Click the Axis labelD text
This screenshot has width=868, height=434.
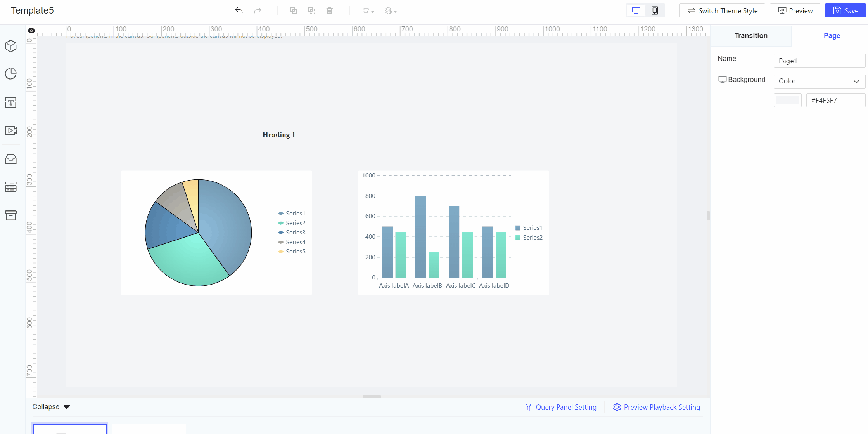click(494, 286)
